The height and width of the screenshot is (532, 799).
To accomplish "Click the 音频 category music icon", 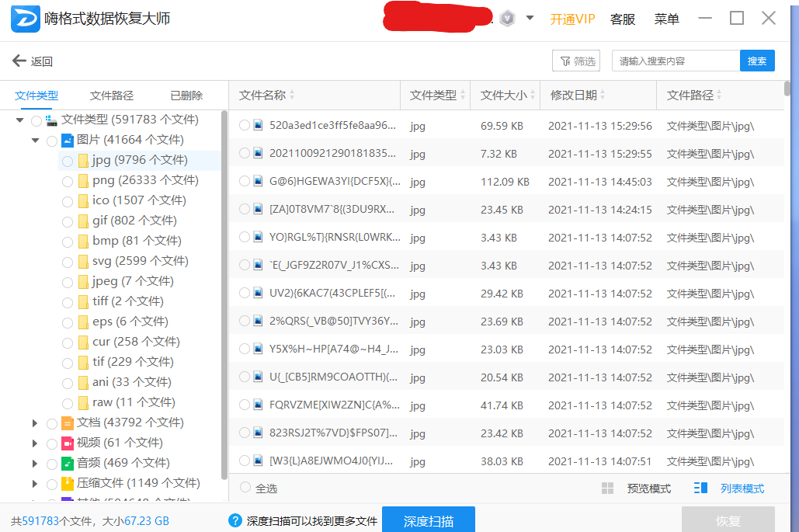I will (x=68, y=463).
